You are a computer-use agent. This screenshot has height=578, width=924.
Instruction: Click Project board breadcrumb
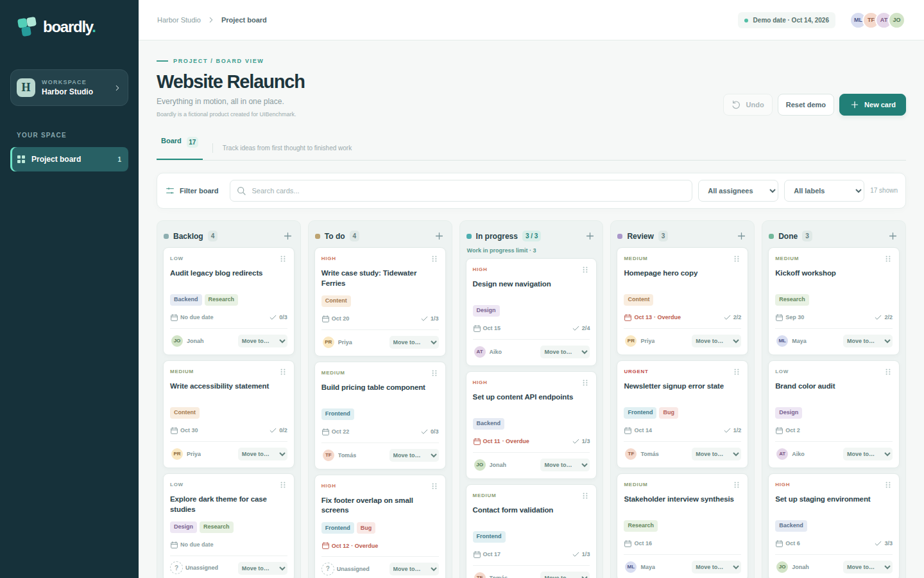coord(244,20)
